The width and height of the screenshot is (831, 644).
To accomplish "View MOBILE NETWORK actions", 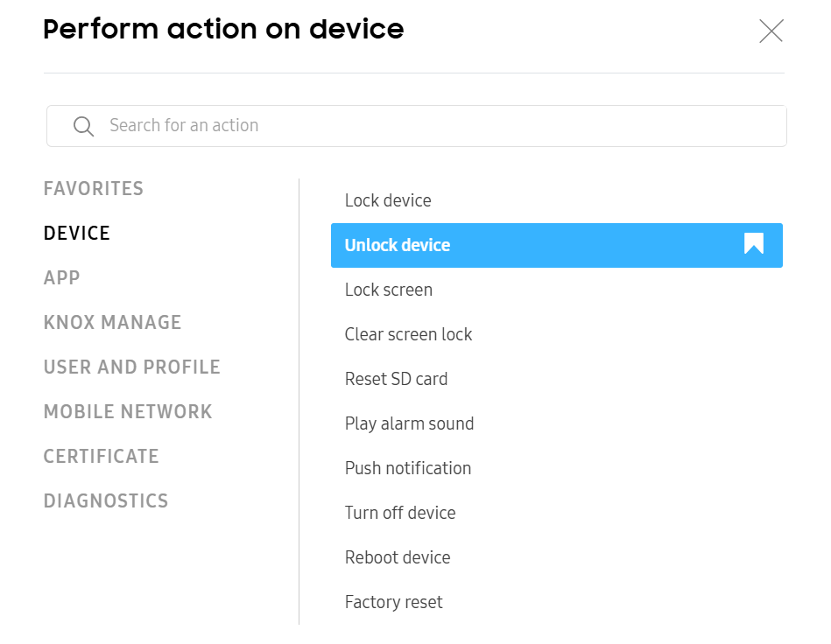I will coord(128,411).
